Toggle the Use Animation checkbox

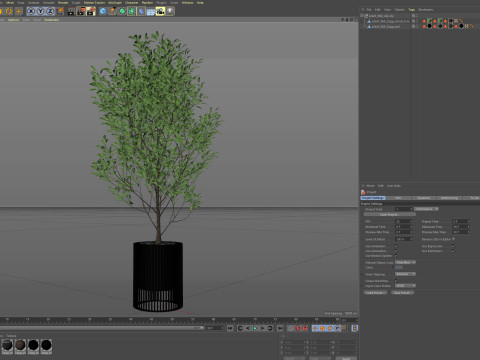click(x=396, y=246)
